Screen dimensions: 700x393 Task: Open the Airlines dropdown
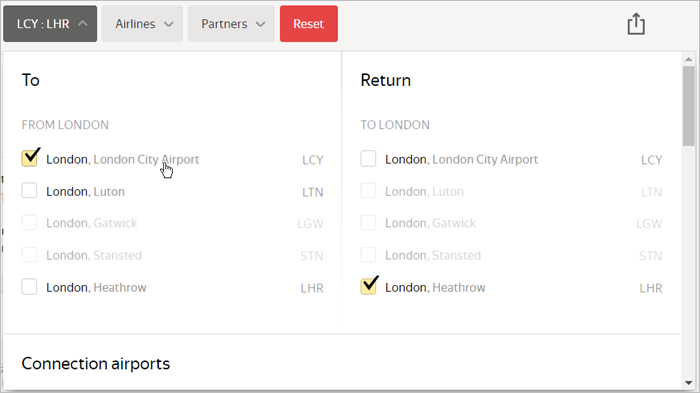click(142, 24)
